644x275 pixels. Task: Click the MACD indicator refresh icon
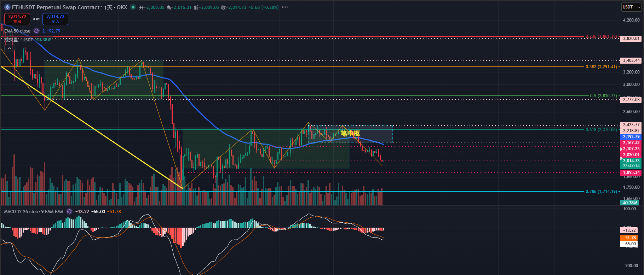69,212
